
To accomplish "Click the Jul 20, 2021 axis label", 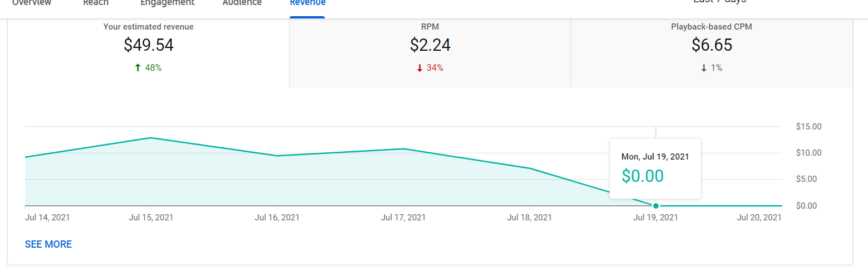I will tap(759, 218).
